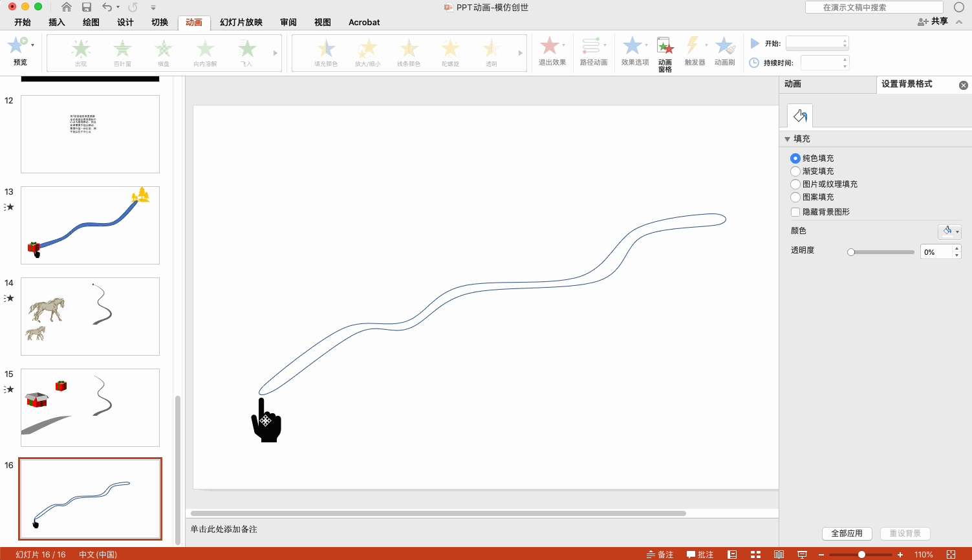The image size is (972, 560).
Task: Undo the last action
Action: (x=107, y=7)
